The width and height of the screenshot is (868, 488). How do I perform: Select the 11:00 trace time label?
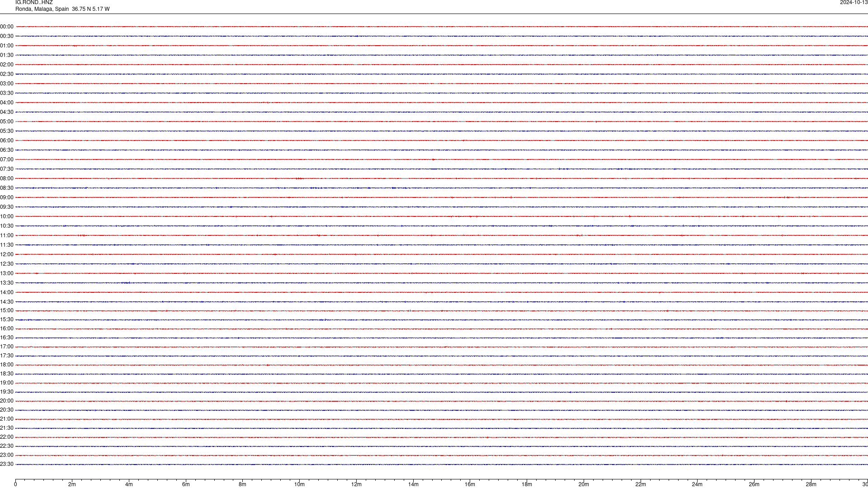point(7,235)
